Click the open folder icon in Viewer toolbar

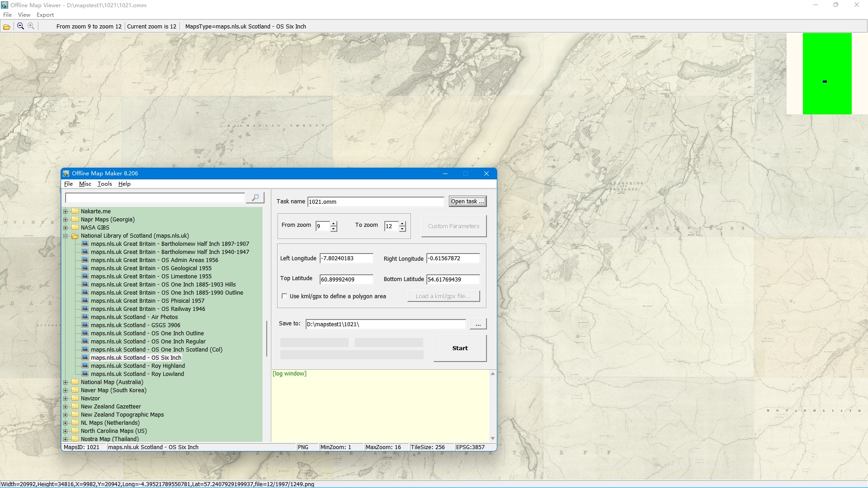pyautogui.click(x=7, y=27)
